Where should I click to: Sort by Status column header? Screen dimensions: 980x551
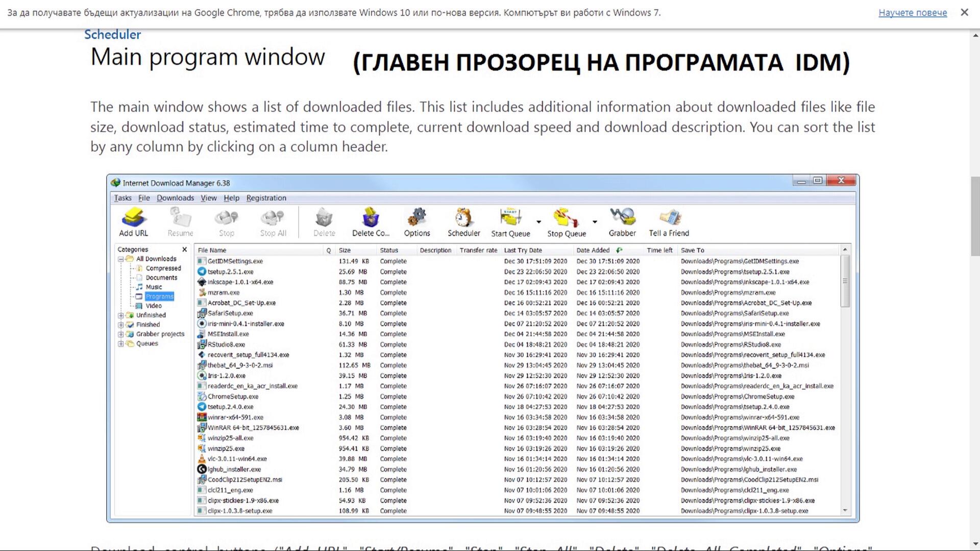pyautogui.click(x=397, y=250)
